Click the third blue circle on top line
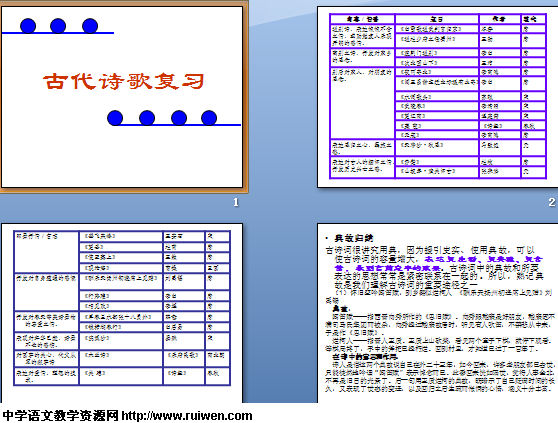 coord(90,26)
